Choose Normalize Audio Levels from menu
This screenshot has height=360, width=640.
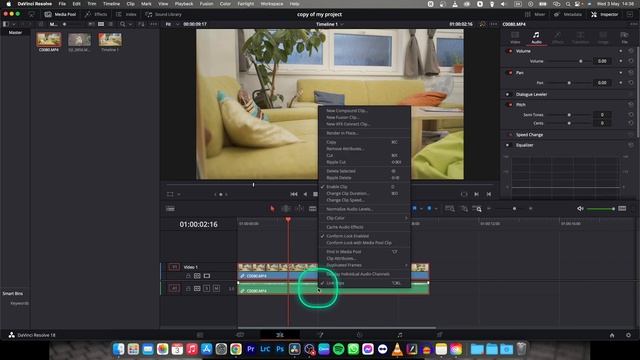364,209
